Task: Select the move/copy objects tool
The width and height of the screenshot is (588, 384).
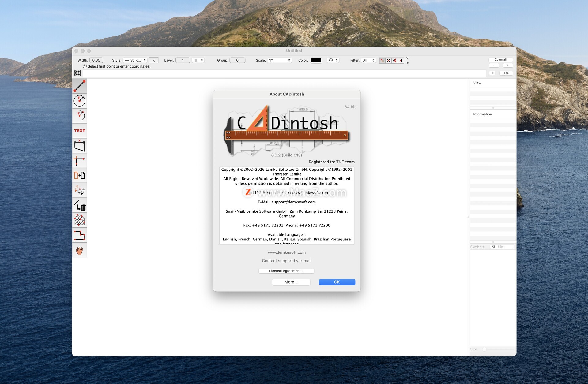Action: (x=80, y=175)
